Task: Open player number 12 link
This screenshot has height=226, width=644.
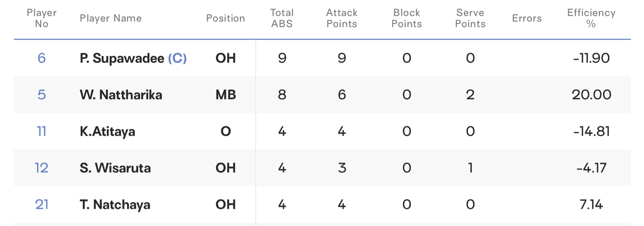Action: point(42,168)
